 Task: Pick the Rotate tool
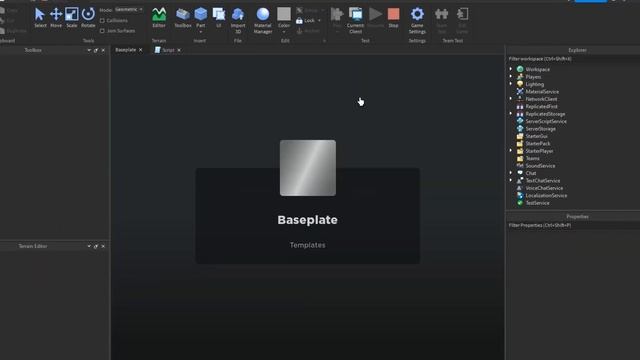click(x=88, y=18)
